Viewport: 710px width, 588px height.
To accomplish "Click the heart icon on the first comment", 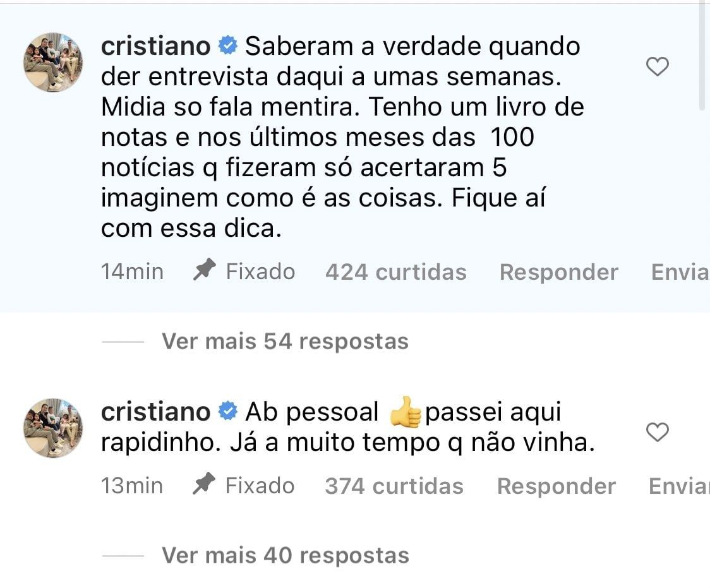I will [x=658, y=66].
